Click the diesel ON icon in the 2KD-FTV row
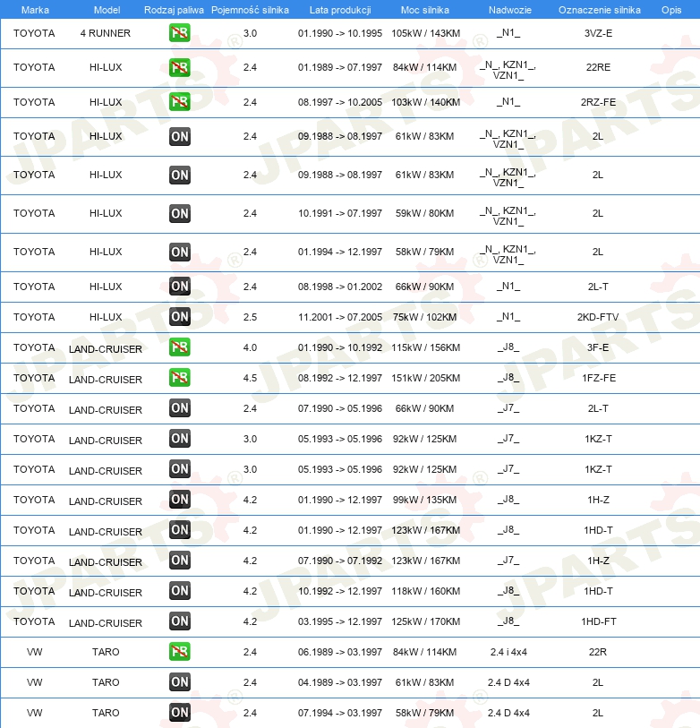This screenshot has width=700, height=728. pos(179,317)
